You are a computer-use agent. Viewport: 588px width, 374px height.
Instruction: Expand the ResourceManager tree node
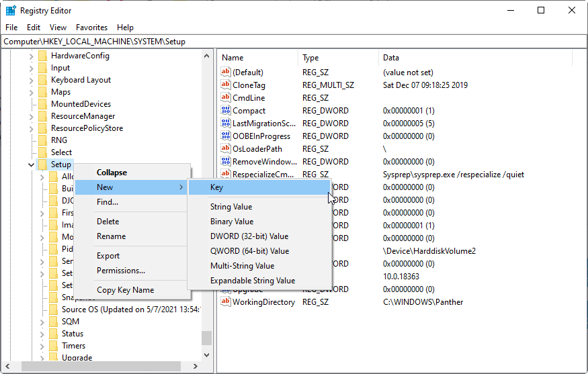click(31, 117)
